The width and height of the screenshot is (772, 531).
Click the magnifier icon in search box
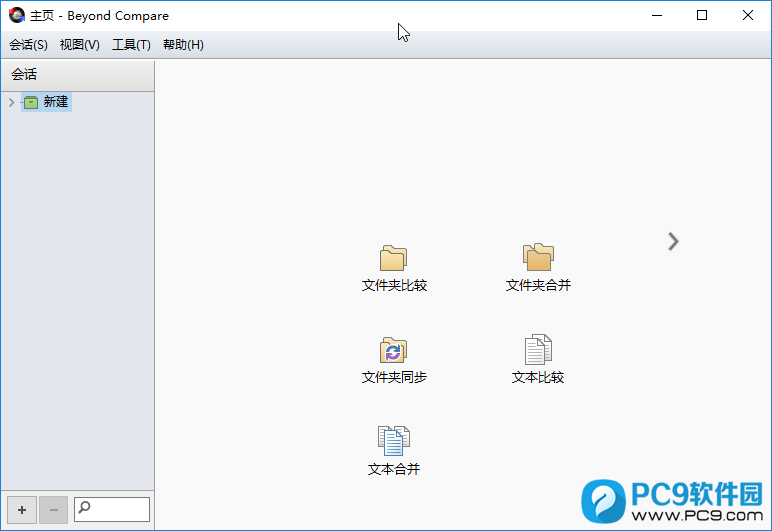pyautogui.click(x=85, y=509)
